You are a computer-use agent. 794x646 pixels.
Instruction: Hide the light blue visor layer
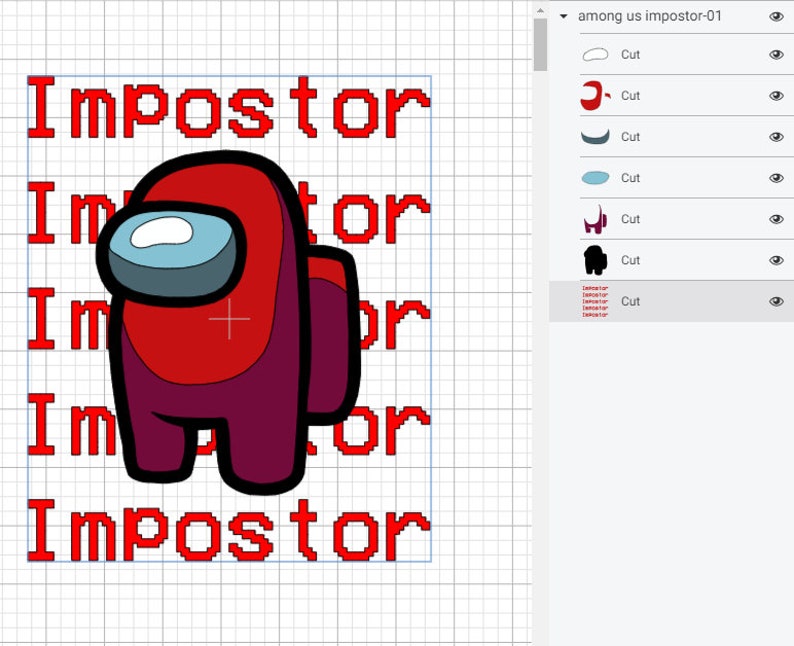776,178
